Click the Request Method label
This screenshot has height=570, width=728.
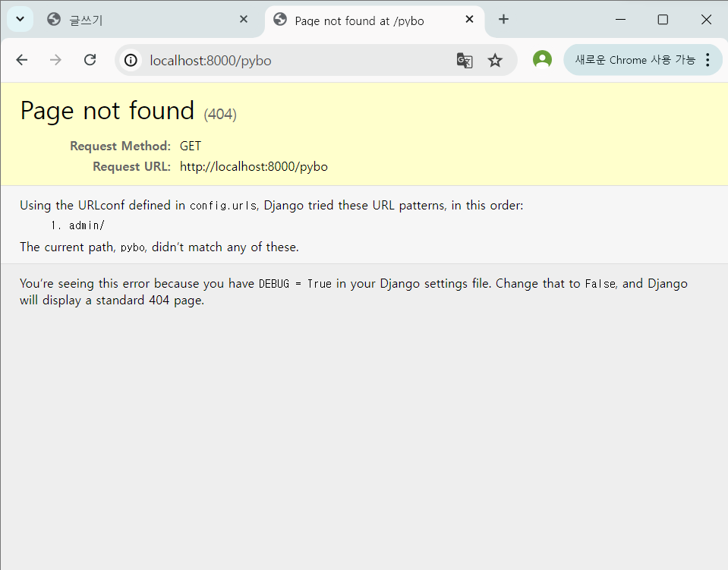pyautogui.click(x=120, y=146)
